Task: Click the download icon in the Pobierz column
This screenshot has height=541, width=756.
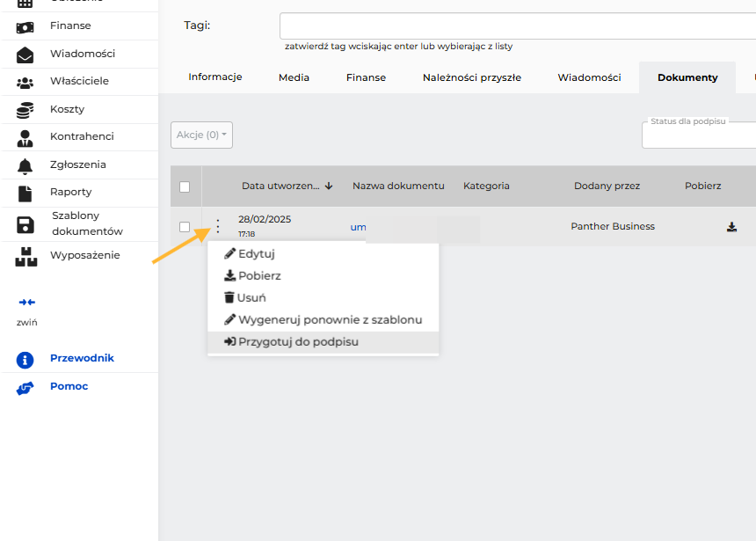Action: (731, 227)
